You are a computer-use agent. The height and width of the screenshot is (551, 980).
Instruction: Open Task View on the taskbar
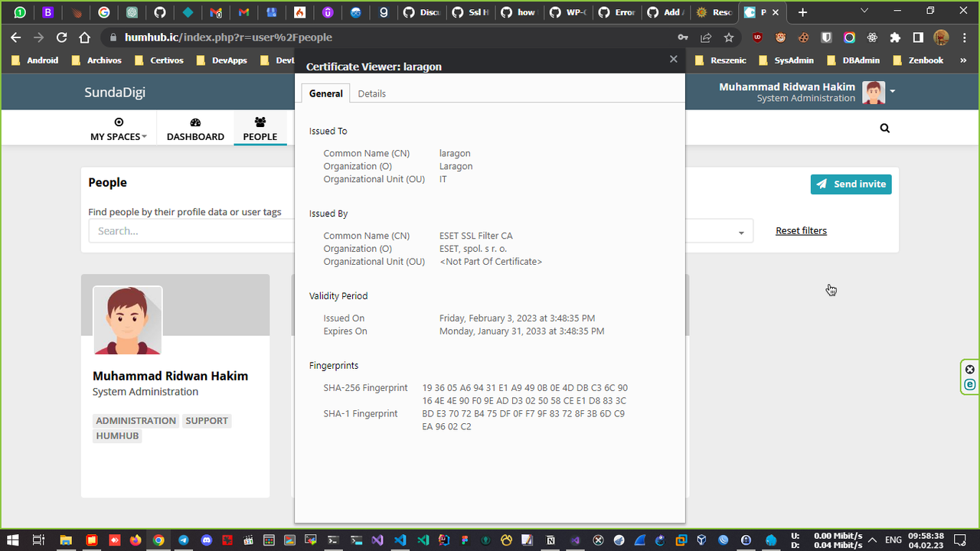pyautogui.click(x=39, y=540)
